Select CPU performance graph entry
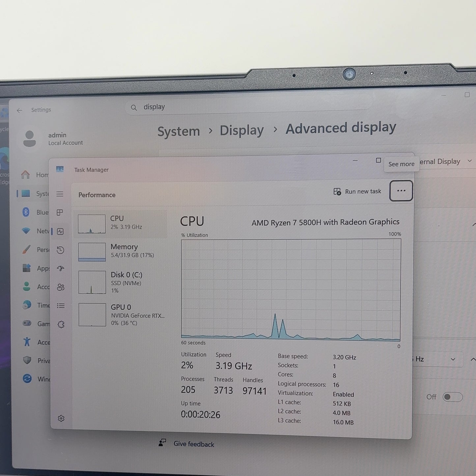This screenshot has height=476, width=476. (121, 224)
